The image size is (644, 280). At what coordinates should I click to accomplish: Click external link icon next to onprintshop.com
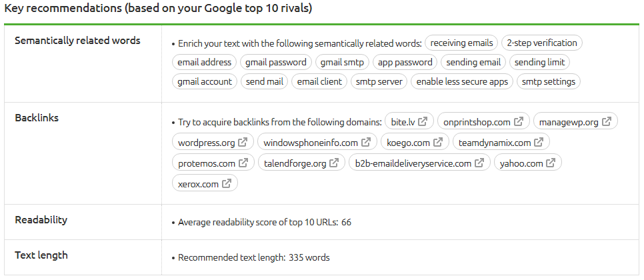coord(519,121)
